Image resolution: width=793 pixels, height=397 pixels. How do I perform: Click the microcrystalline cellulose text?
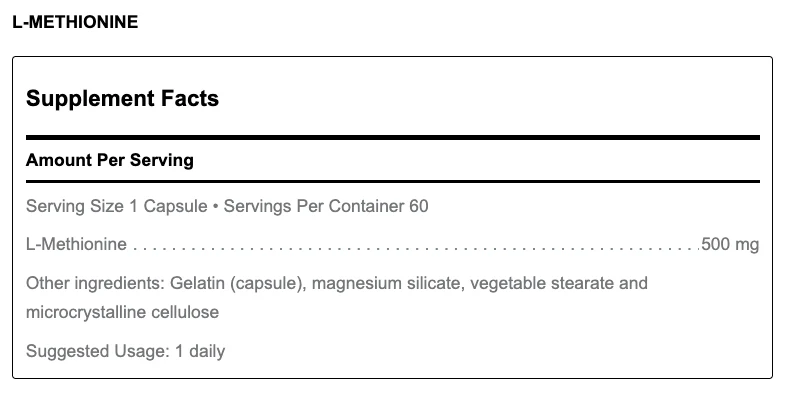pyautogui.click(x=122, y=312)
